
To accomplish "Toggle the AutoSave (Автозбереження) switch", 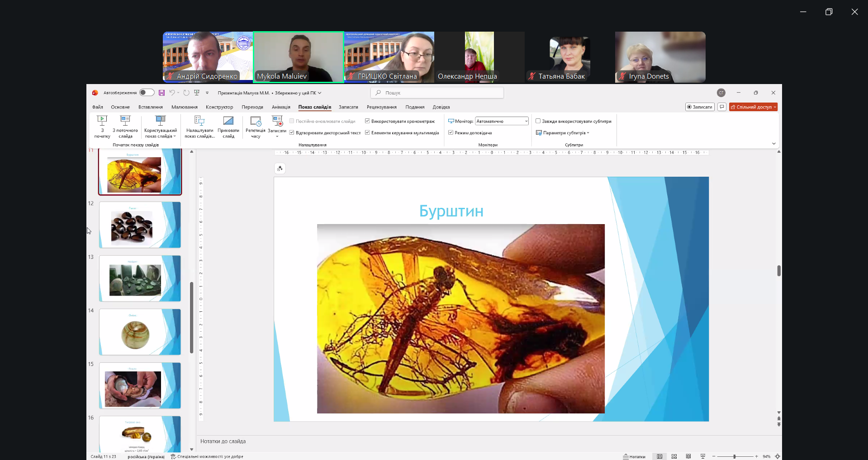I will [147, 93].
